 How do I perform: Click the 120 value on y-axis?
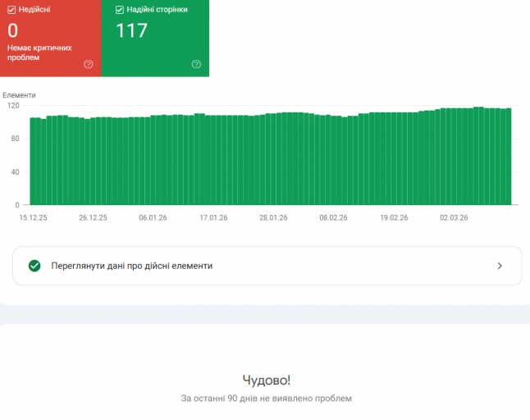click(x=13, y=106)
